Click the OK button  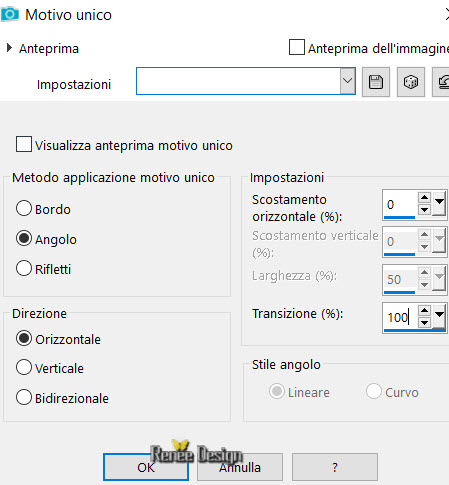pyautogui.click(x=146, y=467)
